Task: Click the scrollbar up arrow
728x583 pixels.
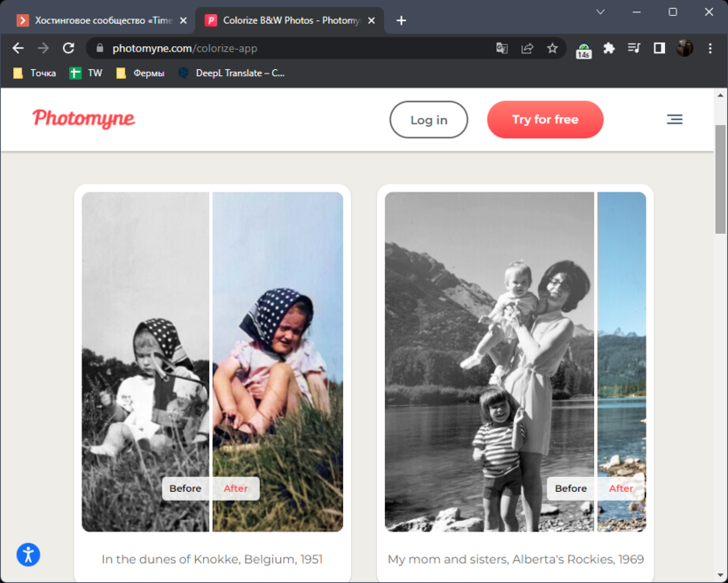Action: [x=721, y=95]
